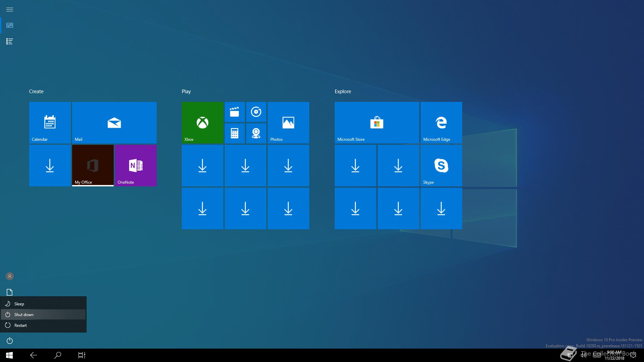Click the Explore group header
644x362 pixels.
click(x=343, y=92)
